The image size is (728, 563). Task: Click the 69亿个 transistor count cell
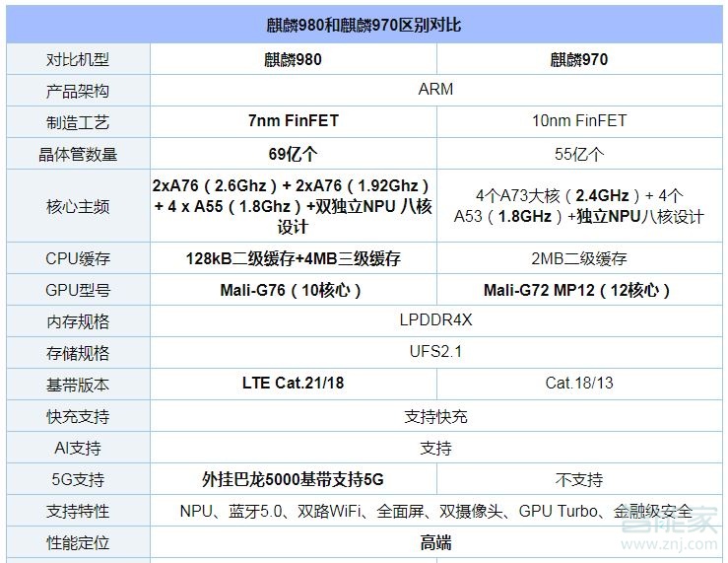coord(293,154)
